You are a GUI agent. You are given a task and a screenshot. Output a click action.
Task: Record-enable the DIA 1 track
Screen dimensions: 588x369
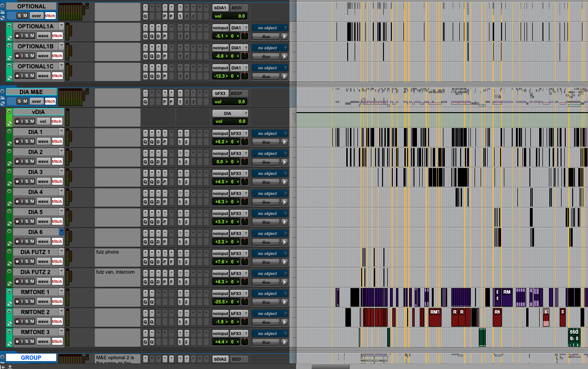pos(17,141)
